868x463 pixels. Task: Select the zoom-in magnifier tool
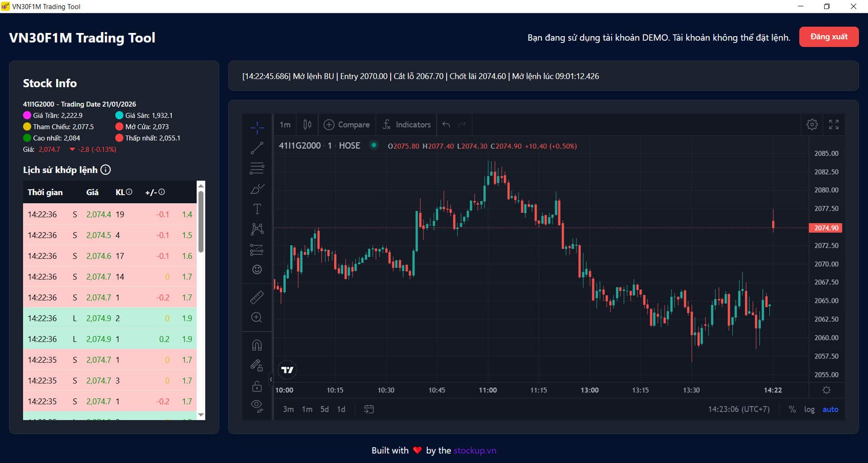[257, 317]
